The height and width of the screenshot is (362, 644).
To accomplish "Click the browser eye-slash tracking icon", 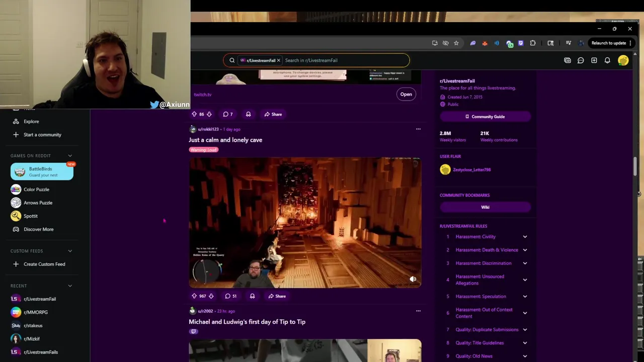I will tap(446, 43).
